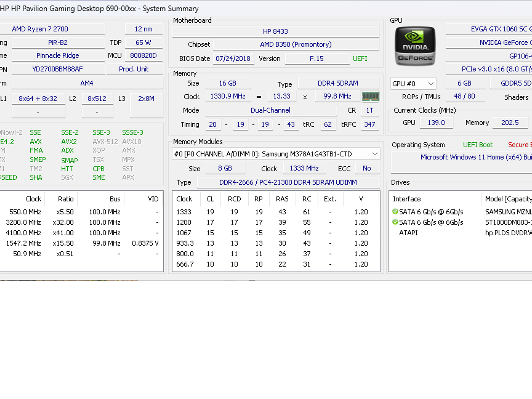Click the ECC value No
Image resolution: width=532 pixels, height=399 pixels.
[367, 168]
